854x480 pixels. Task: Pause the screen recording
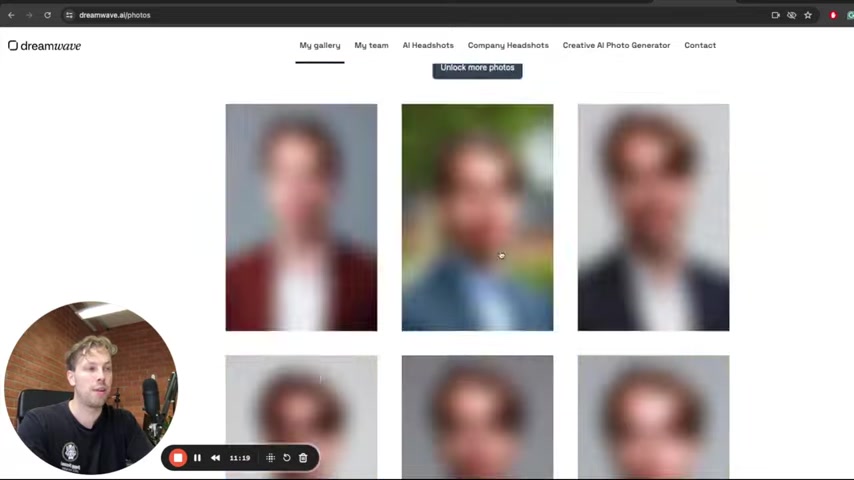197,458
